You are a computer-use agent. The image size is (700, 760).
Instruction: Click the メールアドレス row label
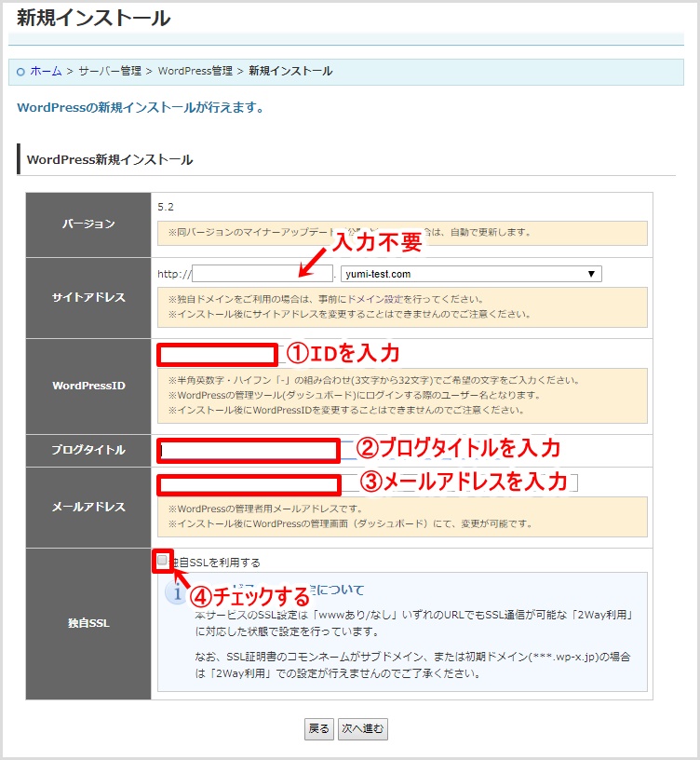pos(88,507)
